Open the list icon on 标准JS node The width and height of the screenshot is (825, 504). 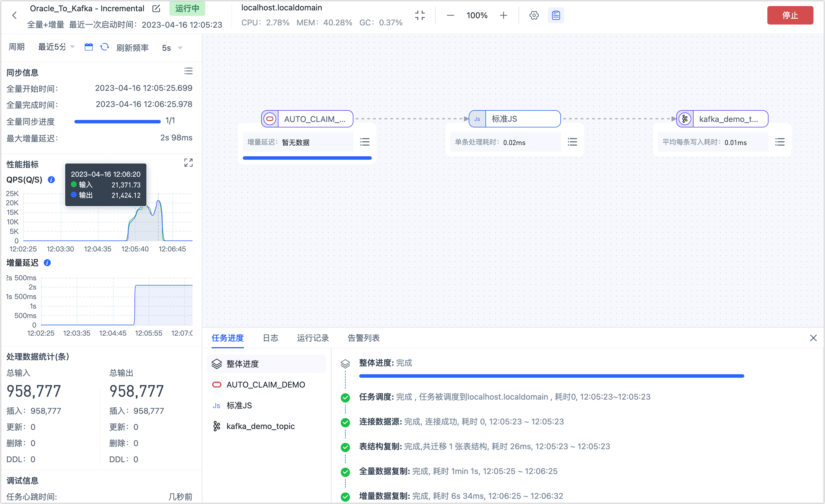pyautogui.click(x=572, y=142)
